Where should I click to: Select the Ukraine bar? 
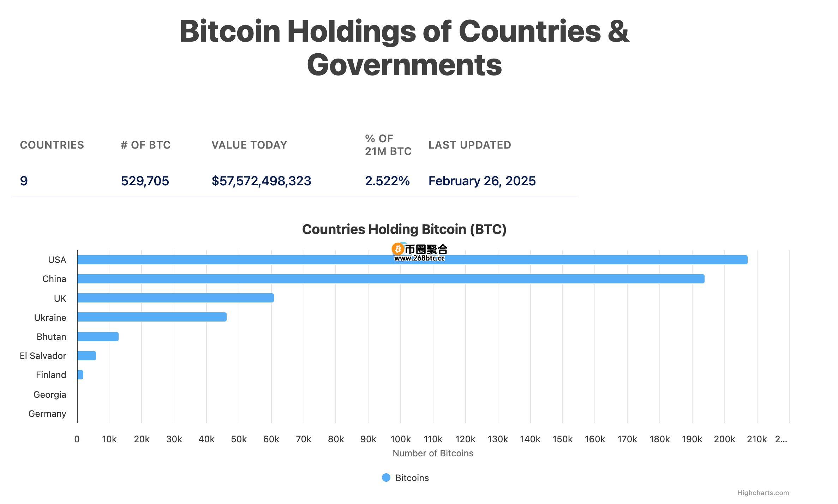pyautogui.click(x=152, y=317)
